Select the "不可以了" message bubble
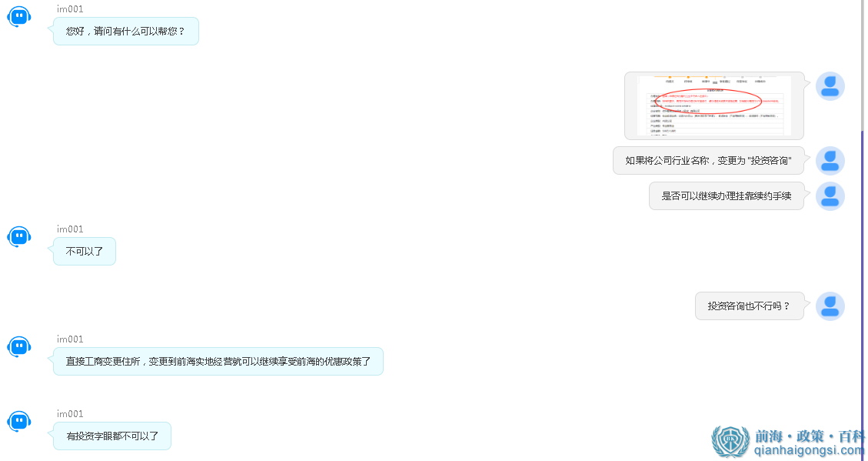868x461 pixels. (x=84, y=251)
